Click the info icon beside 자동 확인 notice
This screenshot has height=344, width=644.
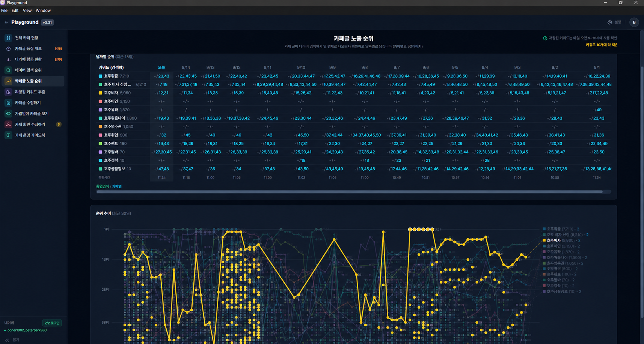coord(545,38)
